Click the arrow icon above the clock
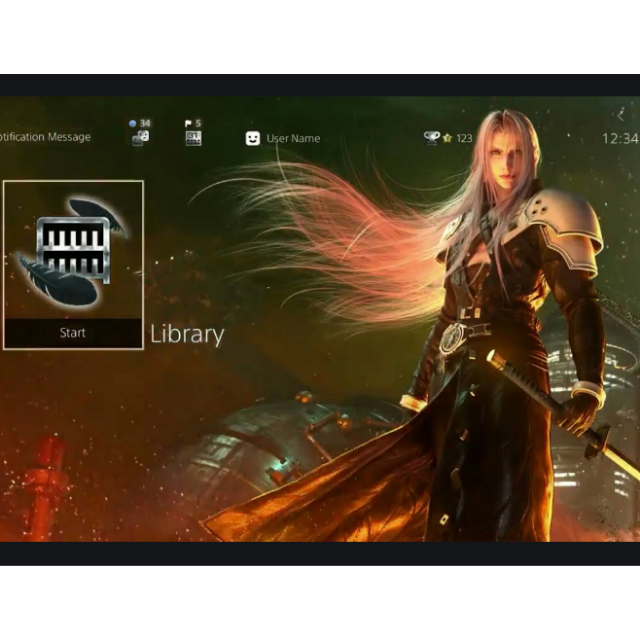 click(621, 115)
